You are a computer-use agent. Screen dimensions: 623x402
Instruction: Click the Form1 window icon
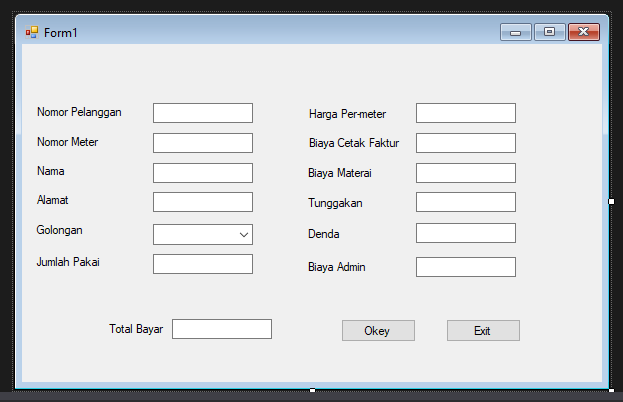32,32
